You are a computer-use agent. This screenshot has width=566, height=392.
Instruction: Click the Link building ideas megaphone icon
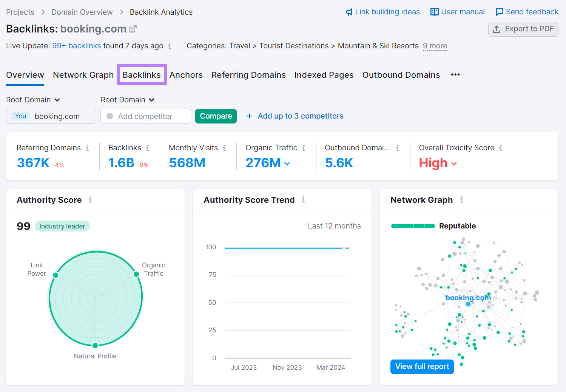click(x=348, y=12)
